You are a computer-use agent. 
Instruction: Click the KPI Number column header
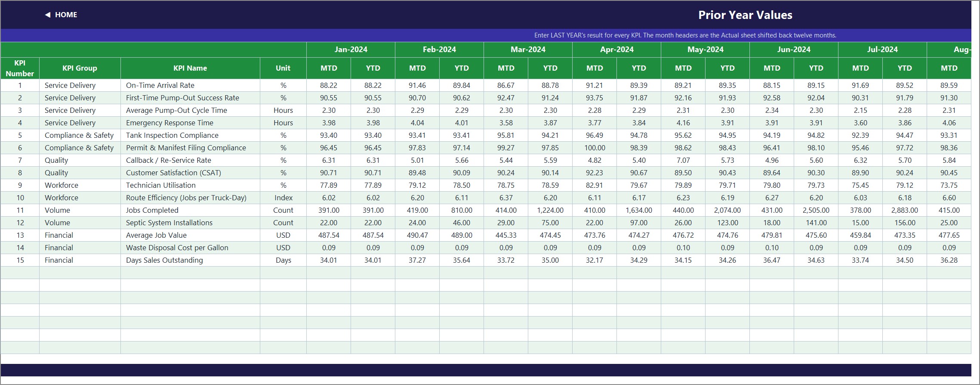(20, 68)
